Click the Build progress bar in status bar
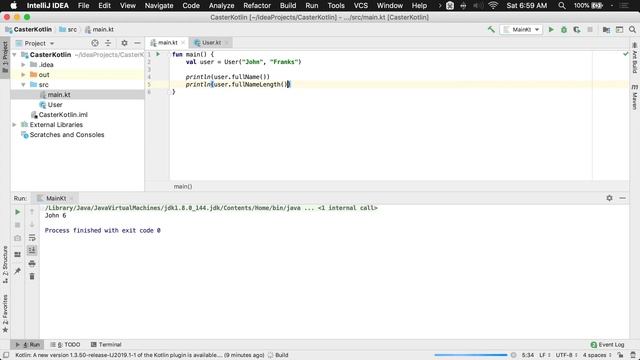The image size is (640, 360). 471,355
